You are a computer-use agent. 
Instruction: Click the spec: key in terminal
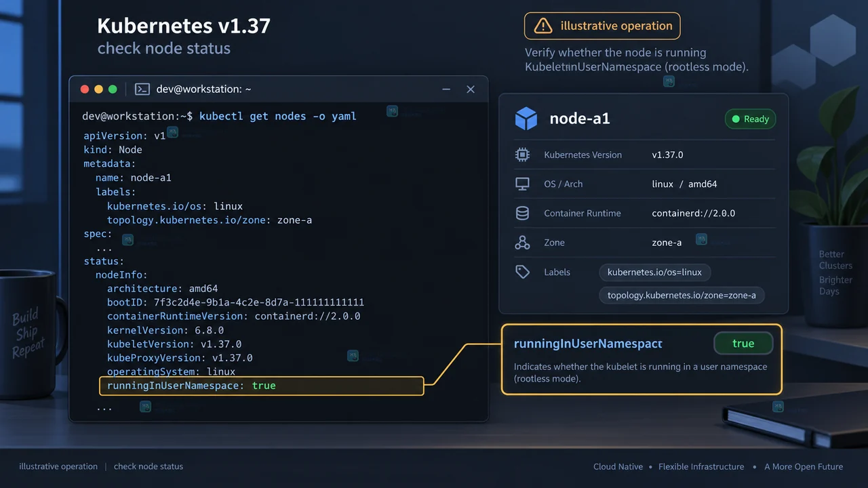[x=98, y=234]
